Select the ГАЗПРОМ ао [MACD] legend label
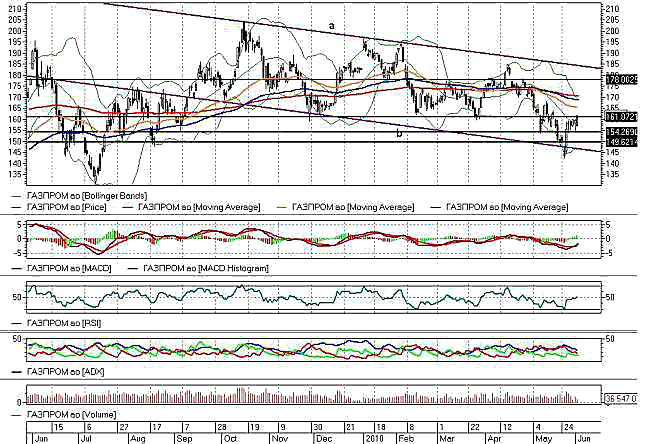Screen dimensions: 650x444 click(x=69, y=269)
